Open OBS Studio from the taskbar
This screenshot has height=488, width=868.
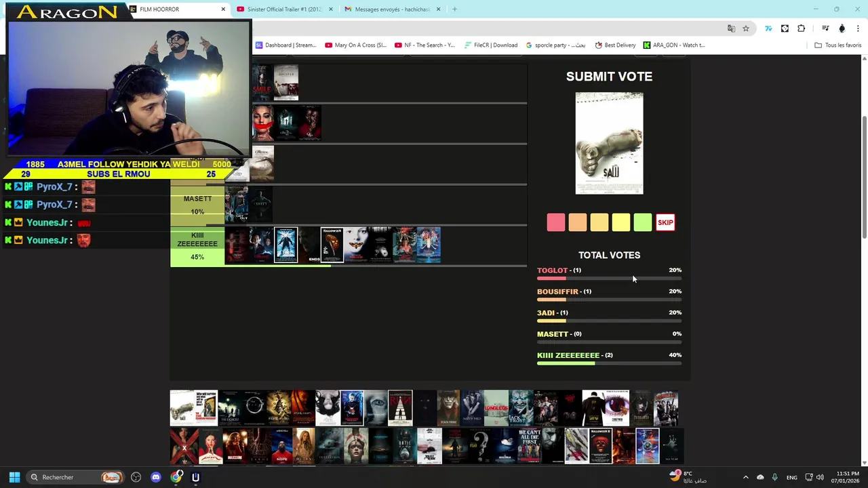(x=136, y=477)
